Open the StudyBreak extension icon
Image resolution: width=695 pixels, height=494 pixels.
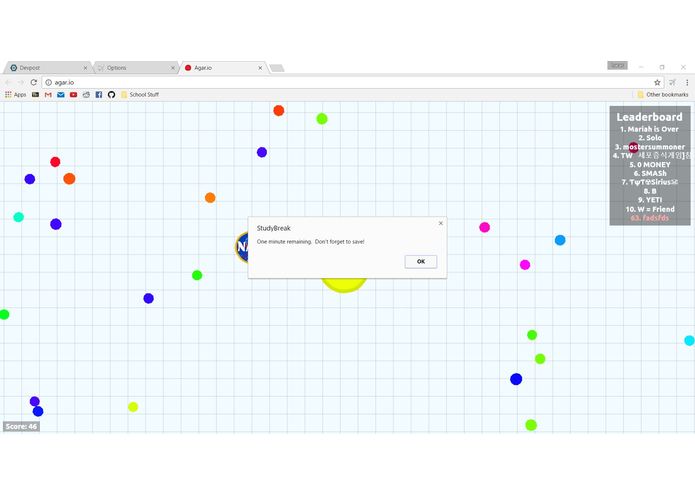tap(673, 82)
